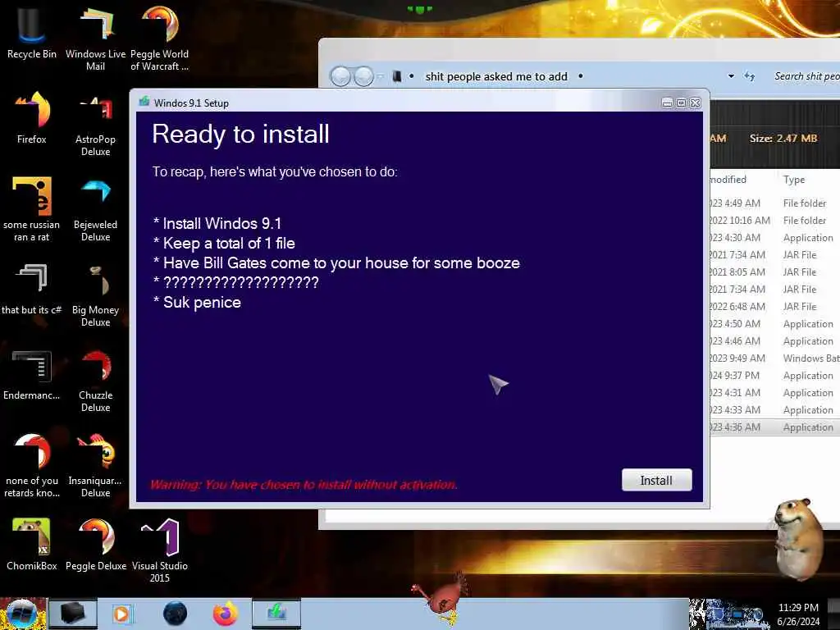Open Windows Live Mail desktop icon
840x630 pixels.
[x=95, y=39]
